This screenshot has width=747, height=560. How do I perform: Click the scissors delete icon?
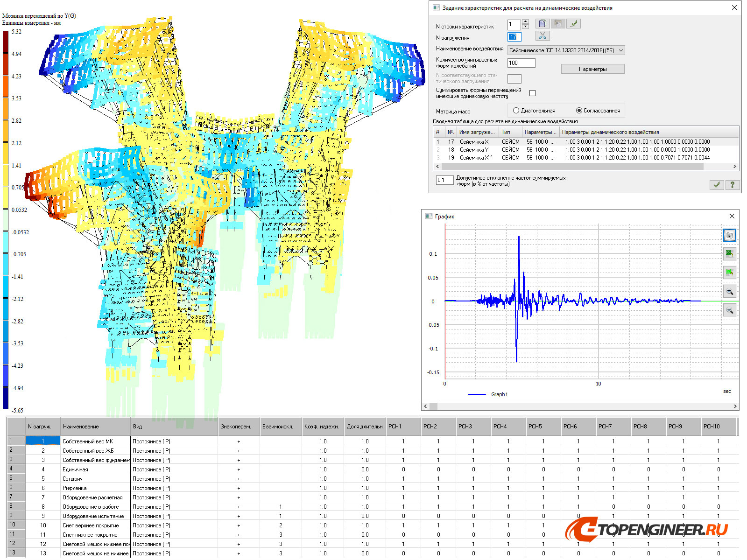pos(542,36)
